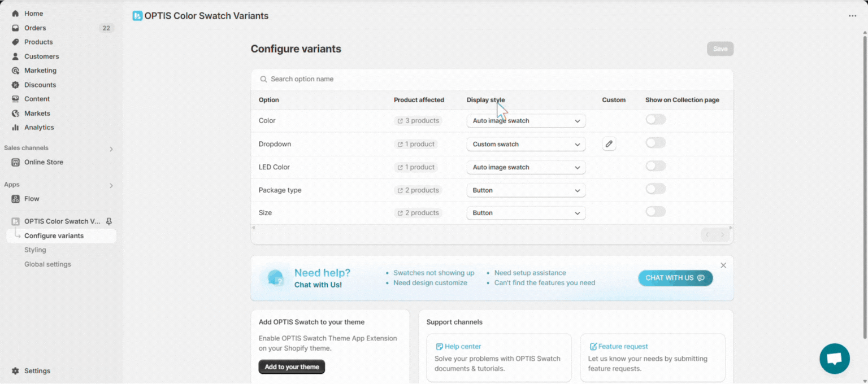Click the Package type option name
The image size is (868, 384).
[280, 190]
